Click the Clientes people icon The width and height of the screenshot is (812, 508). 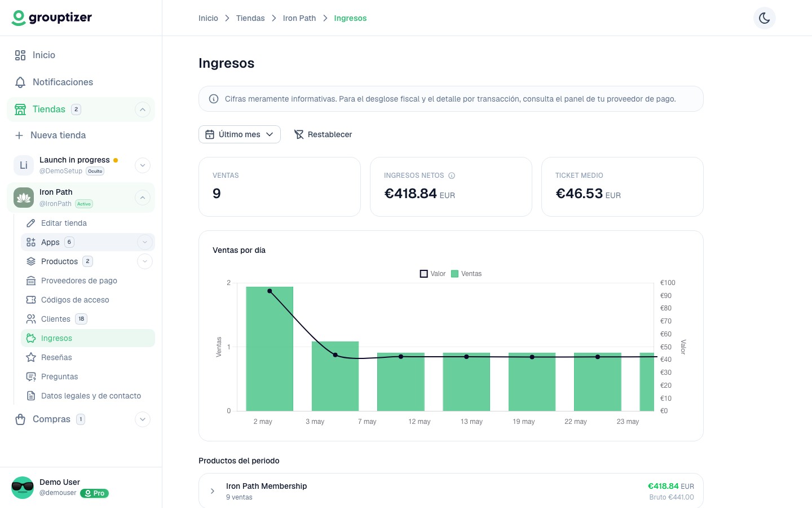pos(31,319)
